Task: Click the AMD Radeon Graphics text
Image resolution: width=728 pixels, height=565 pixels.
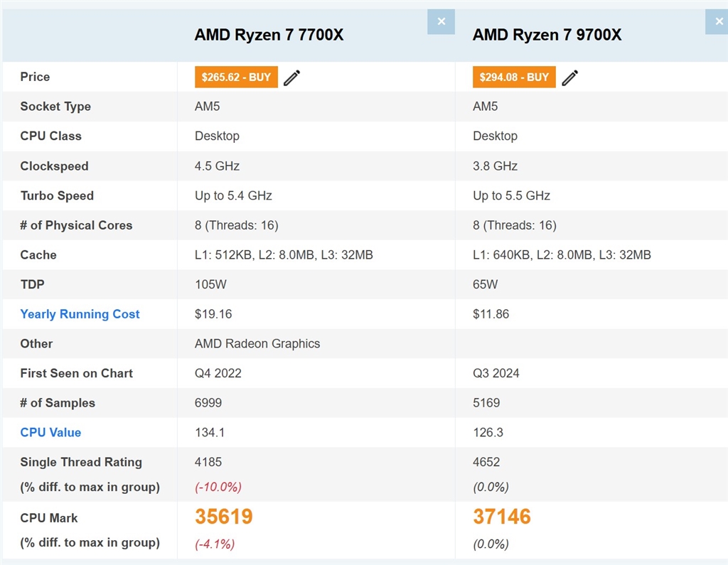Action: (257, 343)
